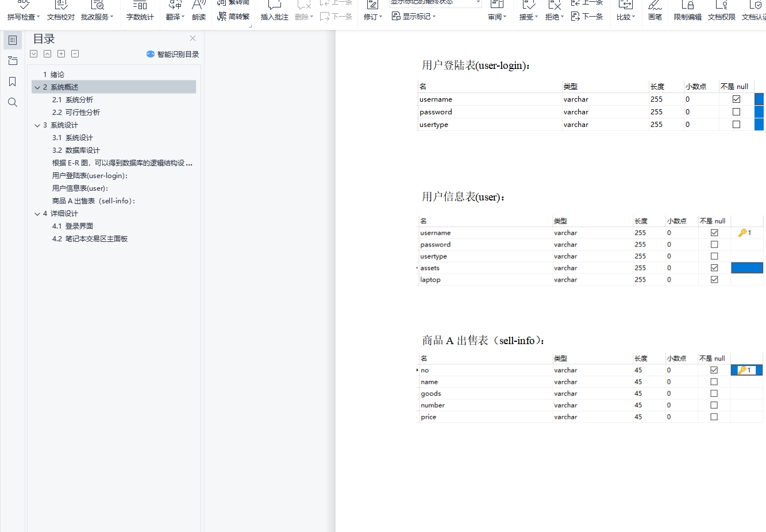Viewport: 766px width, 532px height.
Task: Jump to 2.2 可行性分析 heading
Action: [76, 113]
